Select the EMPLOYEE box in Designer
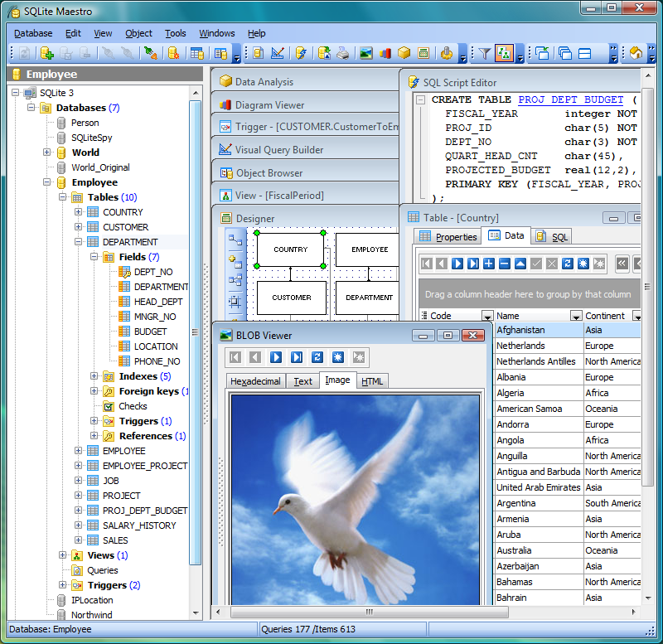 [368, 249]
